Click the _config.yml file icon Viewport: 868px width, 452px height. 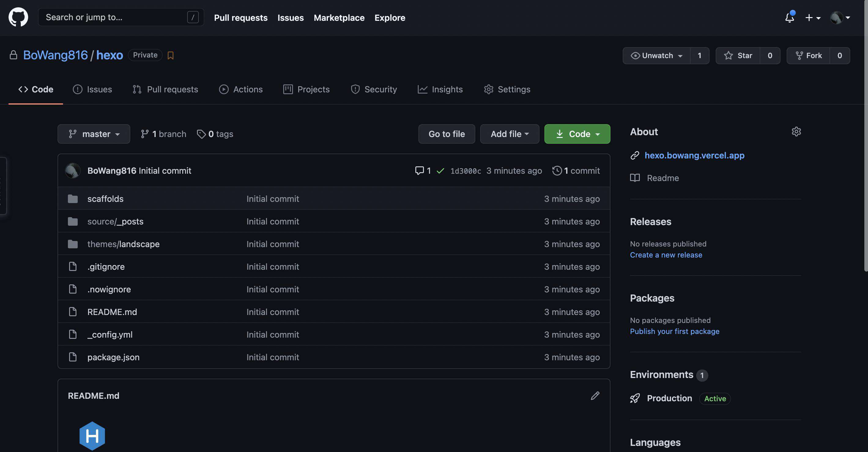72,335
